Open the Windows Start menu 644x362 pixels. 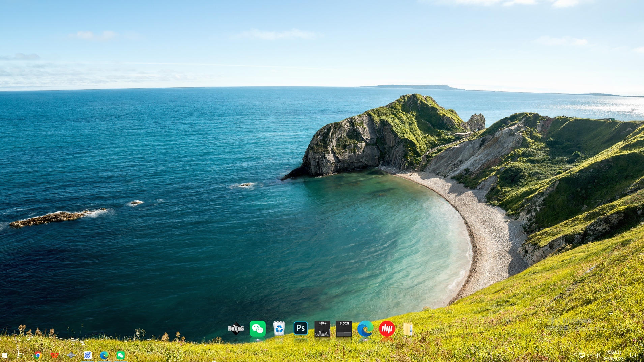pos(5,355)
